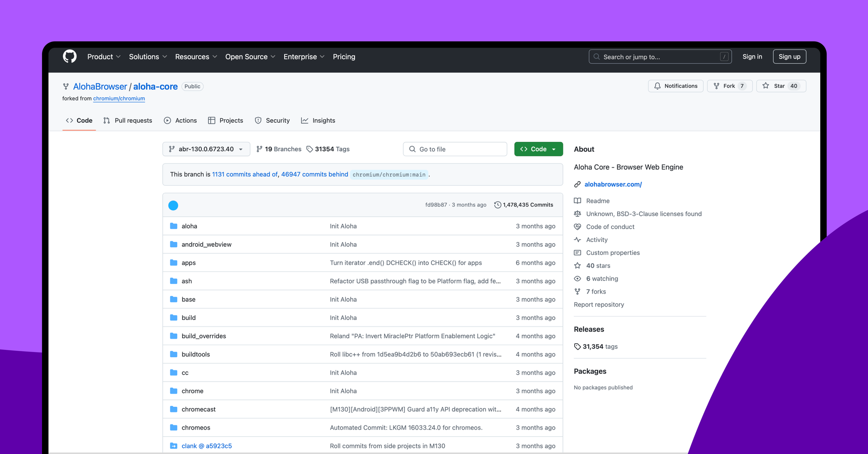The image size is (868, 454).
Task: Open the Code of conduct entry
Action: [x=610, y=226]
